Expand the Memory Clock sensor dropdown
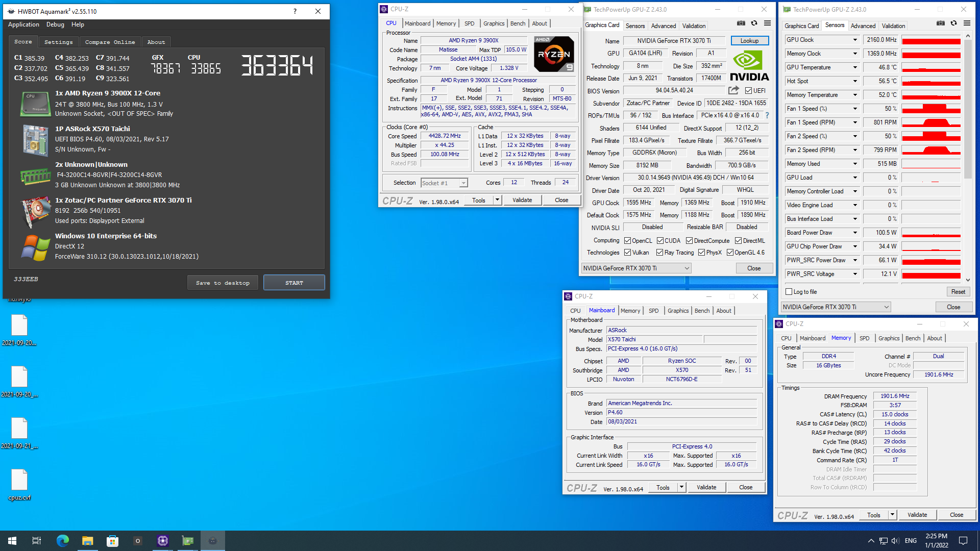Image resolution: width=980 pixels, height=551 pixels. (x=855, y=54)
